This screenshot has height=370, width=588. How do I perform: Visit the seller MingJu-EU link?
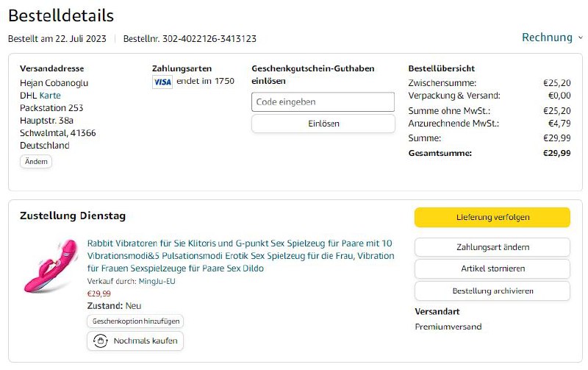pyautogui.click(x=157, y=281)
